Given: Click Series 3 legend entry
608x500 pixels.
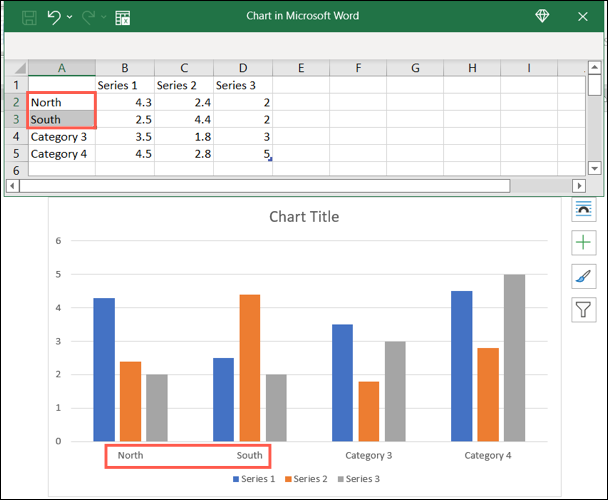Looking at the screenshot, I should point(359,479).
